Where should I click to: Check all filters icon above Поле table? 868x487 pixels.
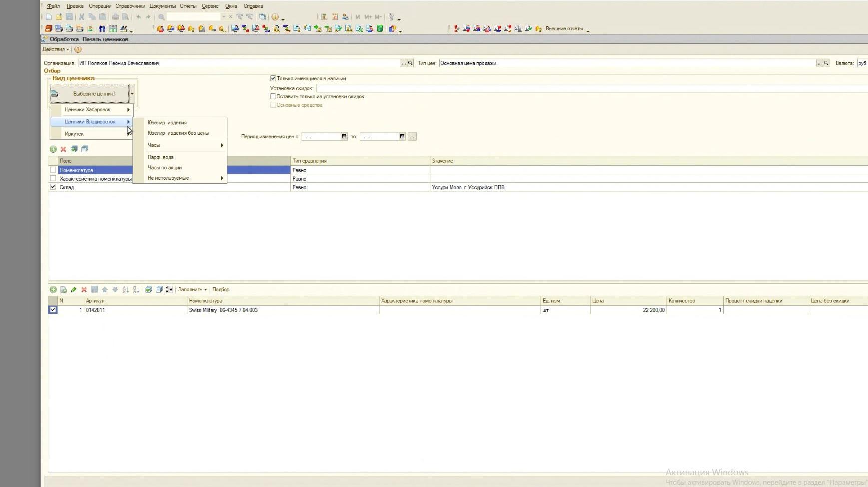[x=74, y=149]
